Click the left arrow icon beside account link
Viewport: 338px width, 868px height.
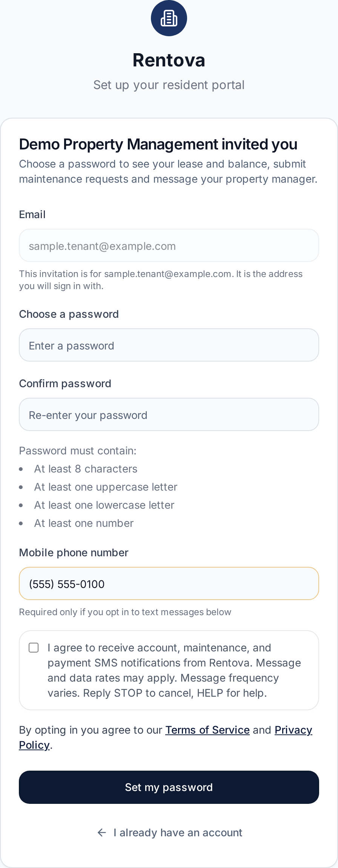[102, 833]
